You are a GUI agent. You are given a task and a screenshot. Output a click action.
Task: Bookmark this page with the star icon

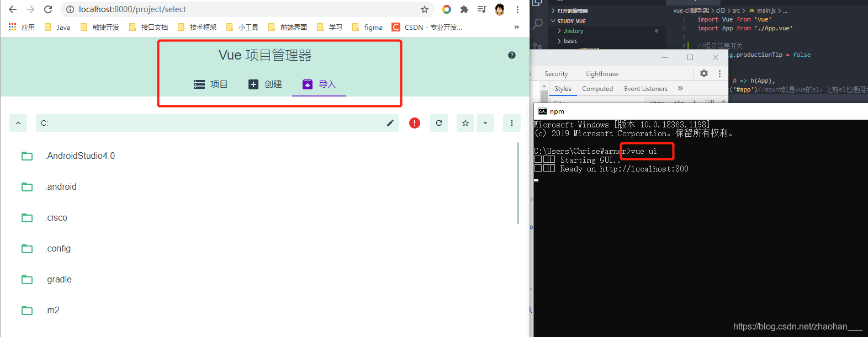click(425, 9)
